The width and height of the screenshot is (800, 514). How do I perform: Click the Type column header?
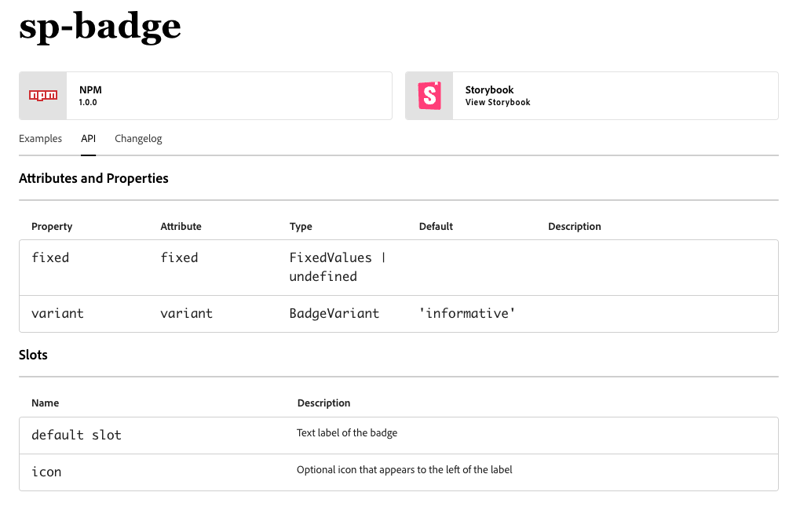(301, 227)
